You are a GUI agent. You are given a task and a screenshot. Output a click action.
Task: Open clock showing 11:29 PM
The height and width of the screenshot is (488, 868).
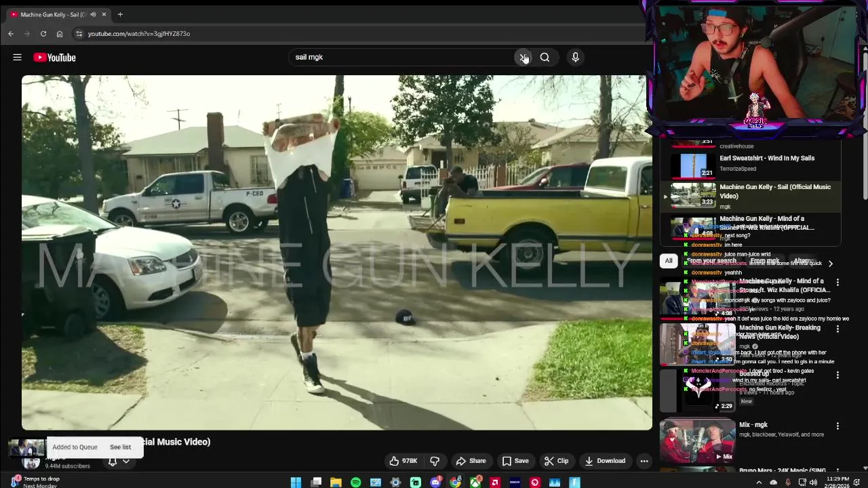point(837,483)
